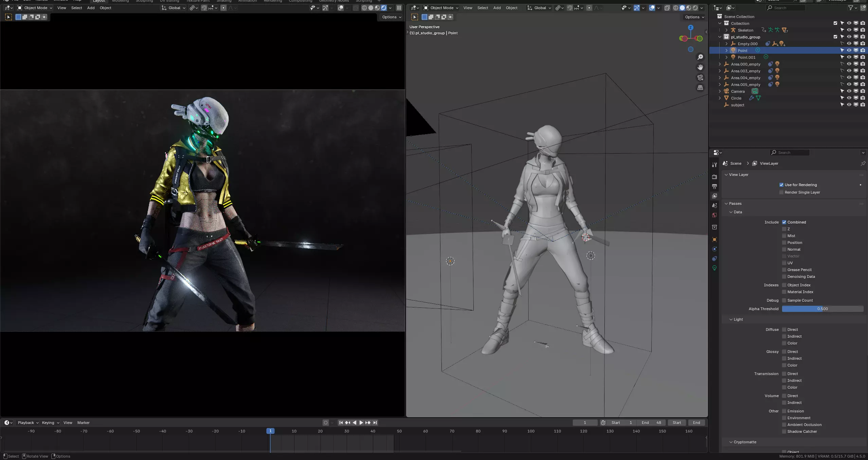Toggle proportional editing in right viewport

[589, 8]
